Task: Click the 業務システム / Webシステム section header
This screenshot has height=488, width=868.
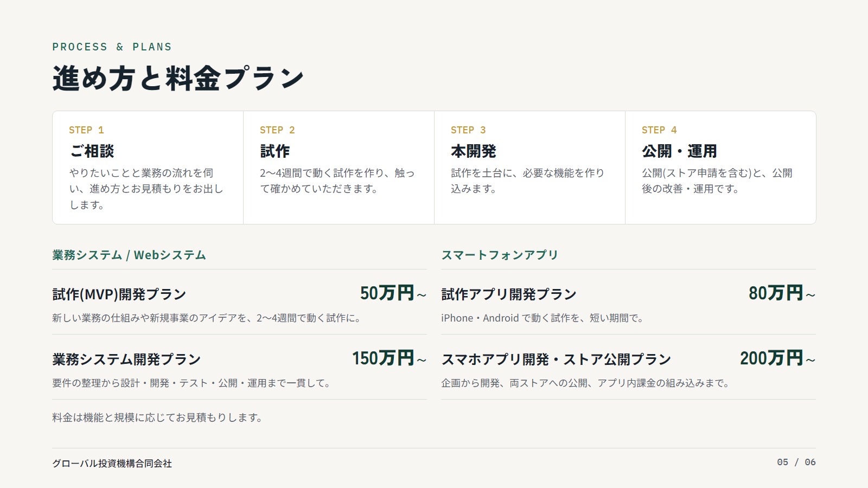Action: pyautogui.click(x=129, y=255)
